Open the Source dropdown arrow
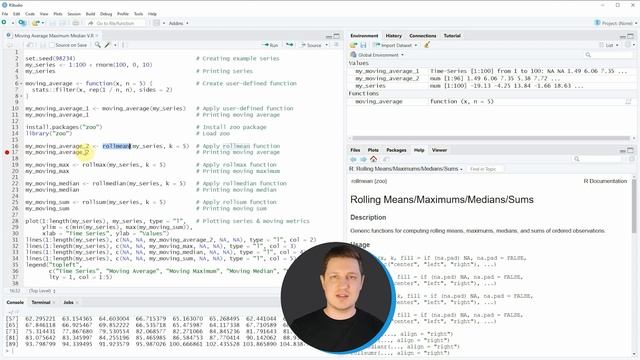This screenshot has height=360, width=640. pyautogui.click(x=327, y=45)
